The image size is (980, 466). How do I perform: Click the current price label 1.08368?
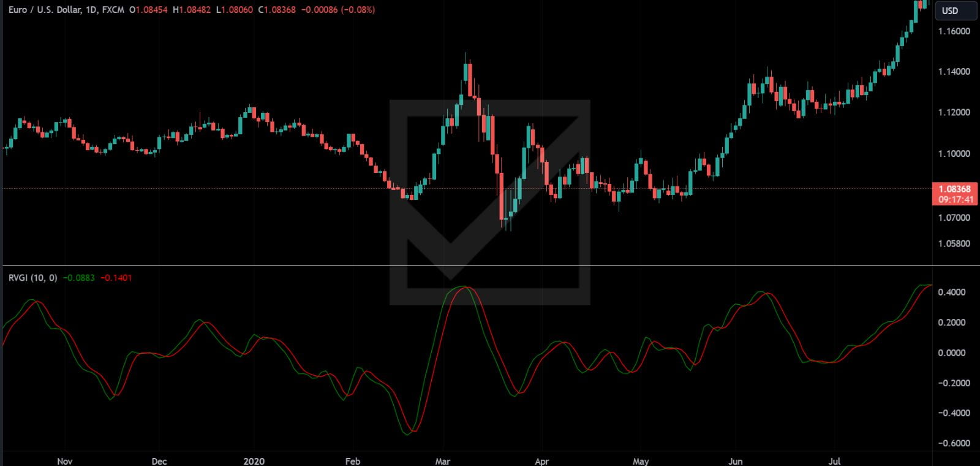click(955, 189)
